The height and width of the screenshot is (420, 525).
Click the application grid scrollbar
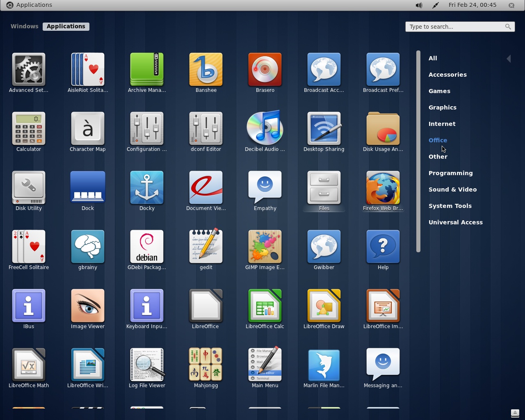418,151
